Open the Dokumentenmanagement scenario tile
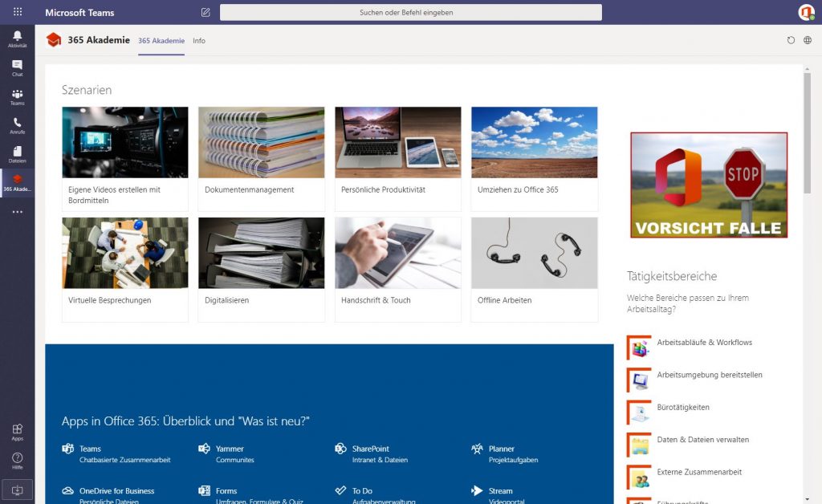 (x=261, y=158)
